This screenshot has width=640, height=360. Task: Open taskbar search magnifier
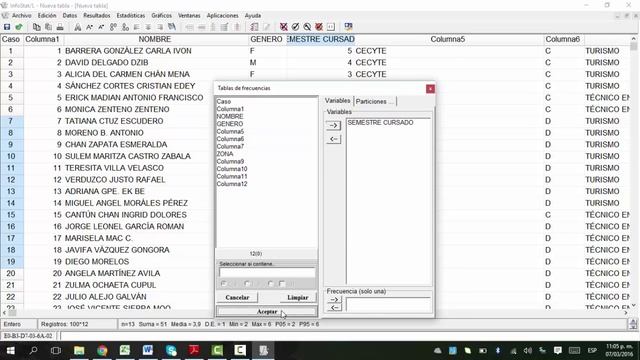(33, 351)
